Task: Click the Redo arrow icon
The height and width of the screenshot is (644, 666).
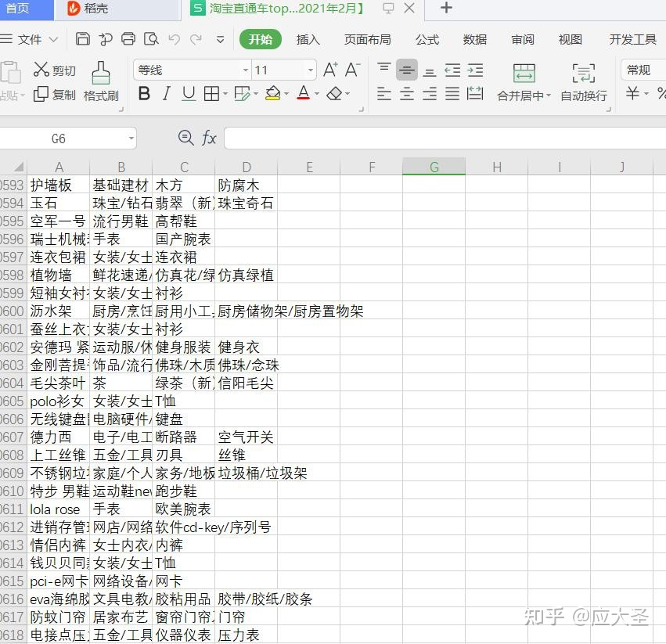Action: [196, 39]
